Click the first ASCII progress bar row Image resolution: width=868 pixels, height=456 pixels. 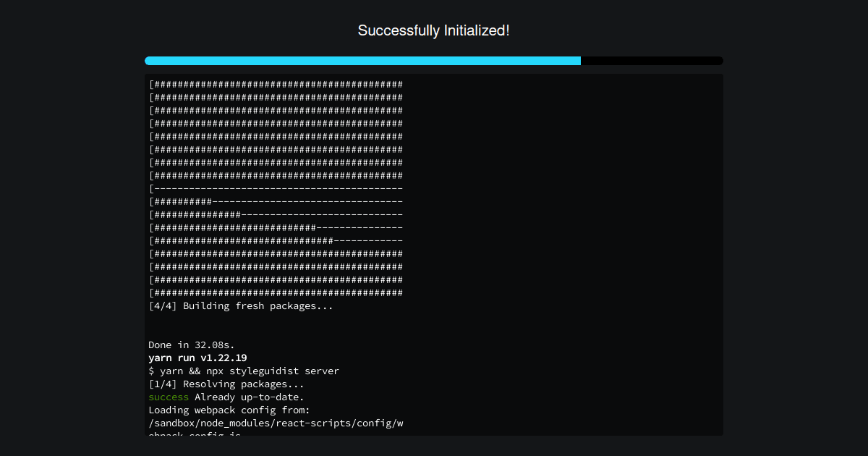click(276, 84)
